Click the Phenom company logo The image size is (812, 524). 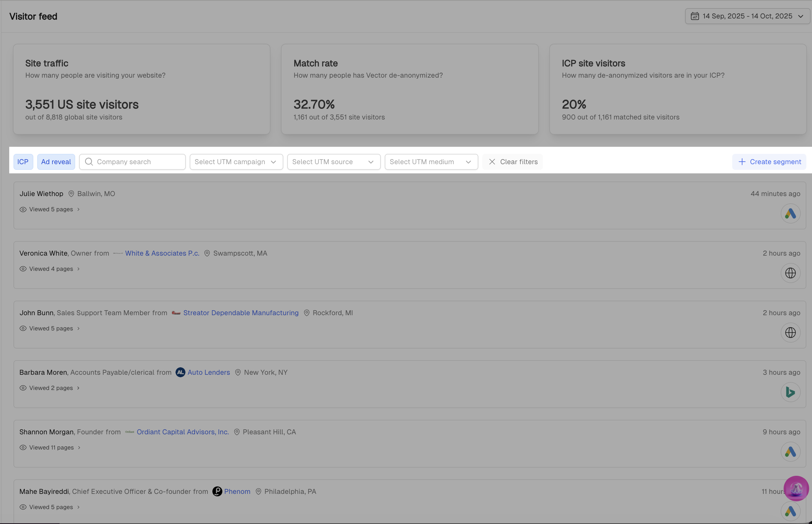tap(217, 491)
